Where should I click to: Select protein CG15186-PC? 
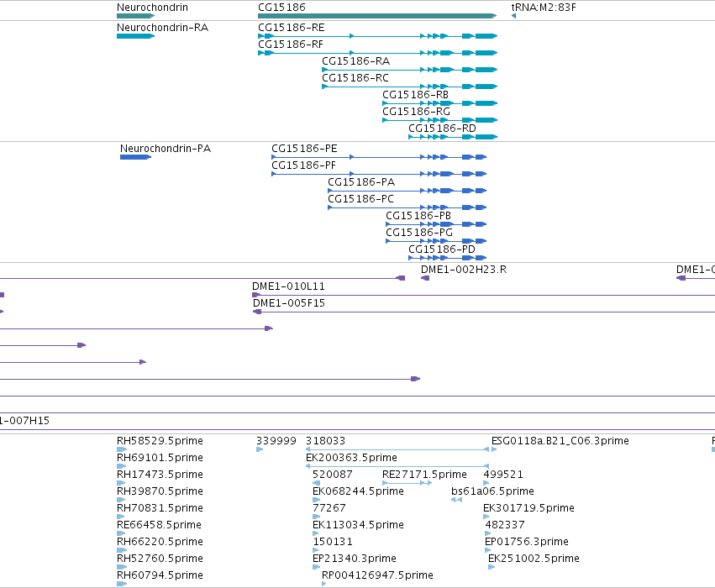(x=360, y=199)
